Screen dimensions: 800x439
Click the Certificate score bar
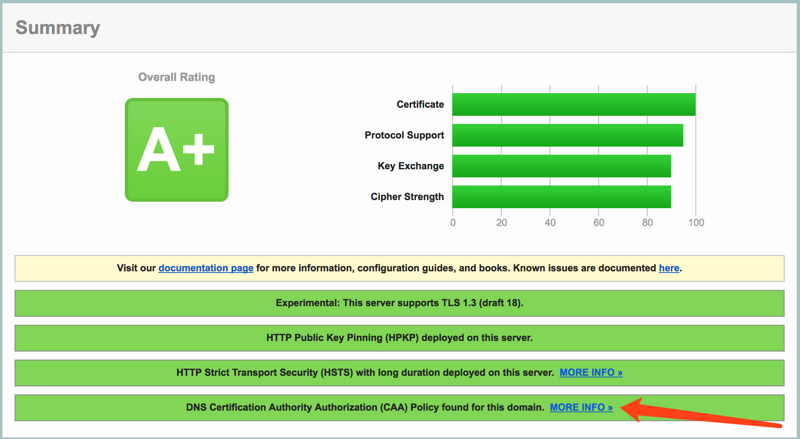pos(573,104)
